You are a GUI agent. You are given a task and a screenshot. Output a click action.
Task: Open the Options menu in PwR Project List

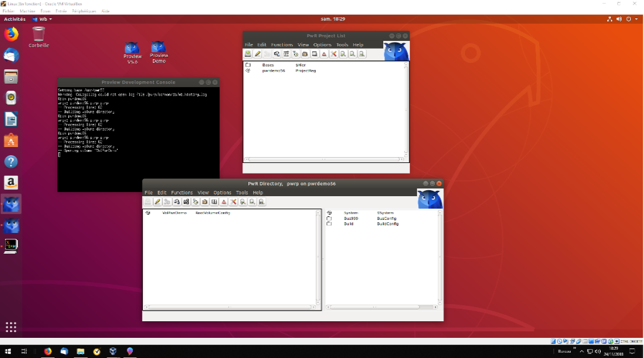pyautogui.click(x=322, y=44)
